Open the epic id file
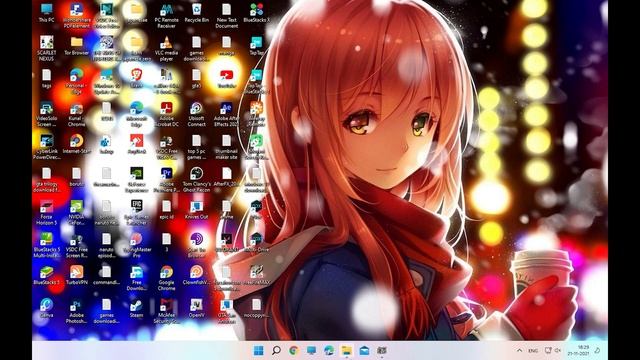The image size is (640, 360). point(167,210)
